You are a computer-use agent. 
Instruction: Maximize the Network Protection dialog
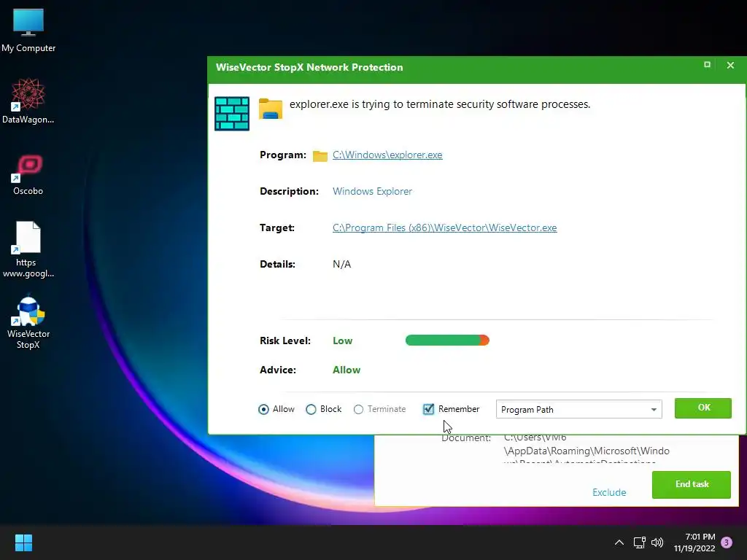pos(707,64)
